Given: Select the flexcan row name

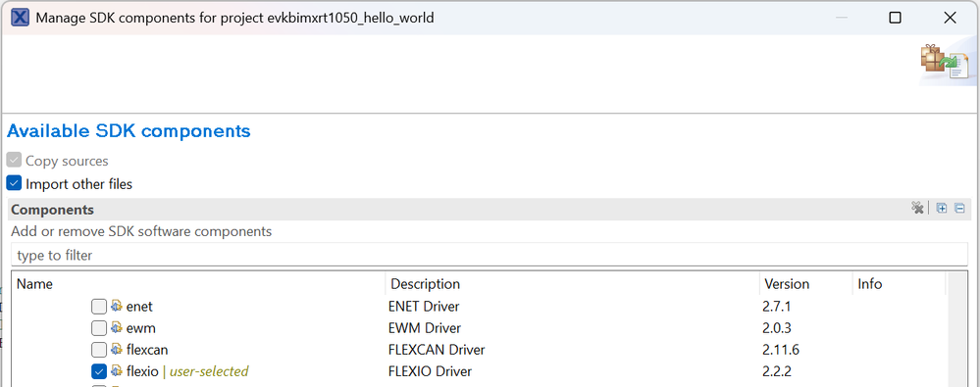Looking at the screenshot, I should click(147, 350).
